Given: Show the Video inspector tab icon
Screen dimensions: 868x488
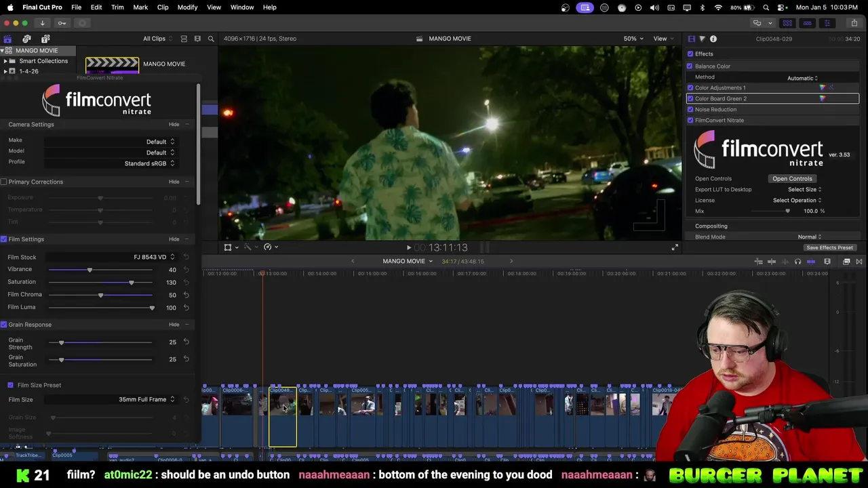Looking at the screenshot, I should tap(691, 39).
